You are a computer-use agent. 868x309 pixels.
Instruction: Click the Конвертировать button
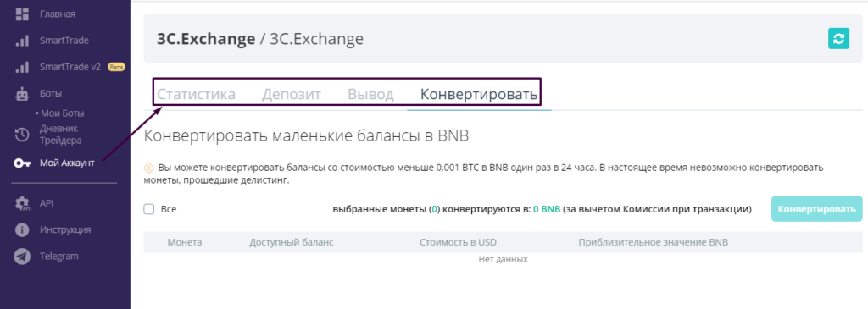(816, 209)
